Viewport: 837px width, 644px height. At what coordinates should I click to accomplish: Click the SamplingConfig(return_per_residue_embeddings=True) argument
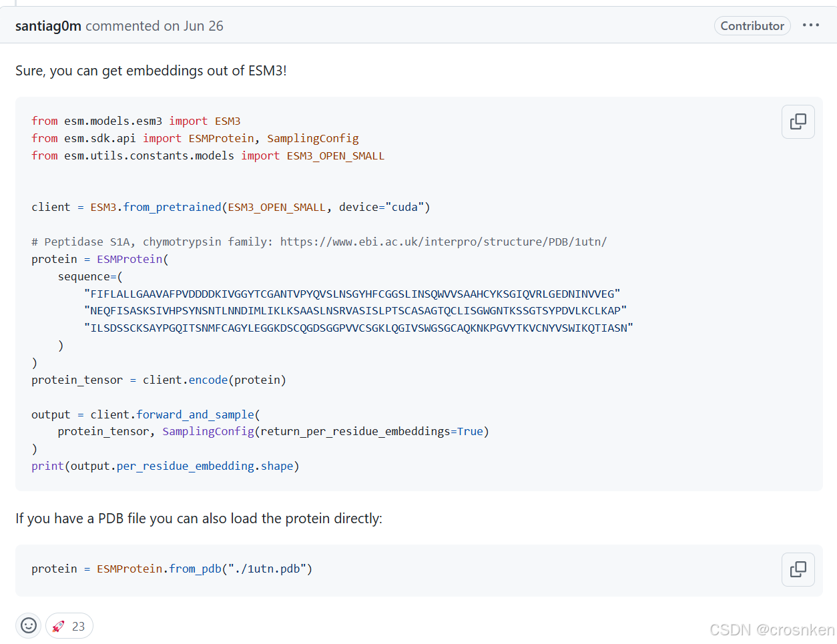pyautogui.click(x=325, y=431)
